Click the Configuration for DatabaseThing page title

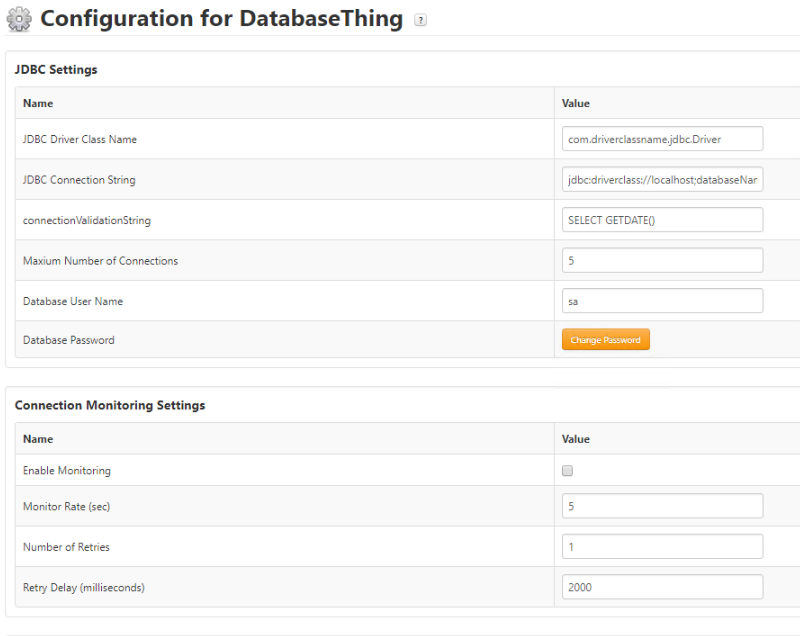(x=221, y=19)
